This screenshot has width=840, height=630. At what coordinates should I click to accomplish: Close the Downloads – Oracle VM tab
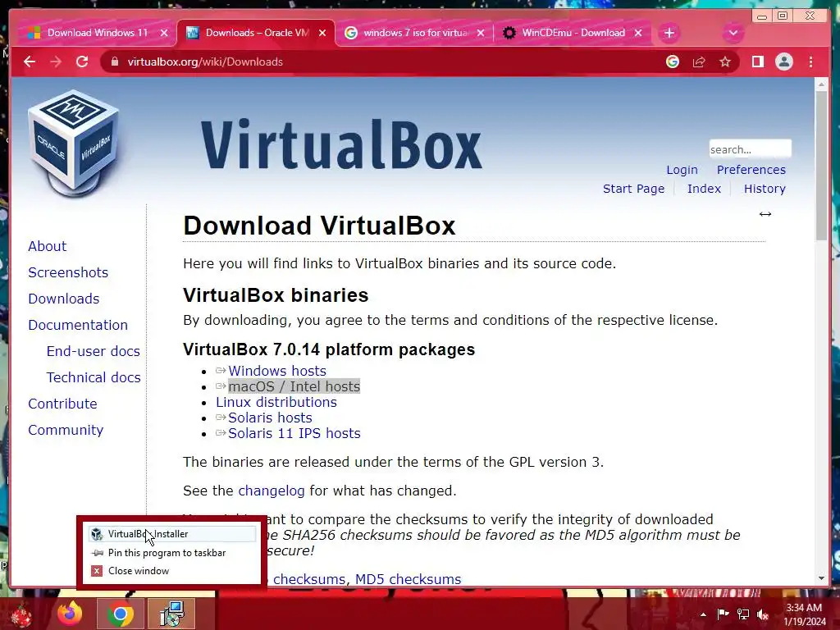pyautogui.click(x=322, y=33)
